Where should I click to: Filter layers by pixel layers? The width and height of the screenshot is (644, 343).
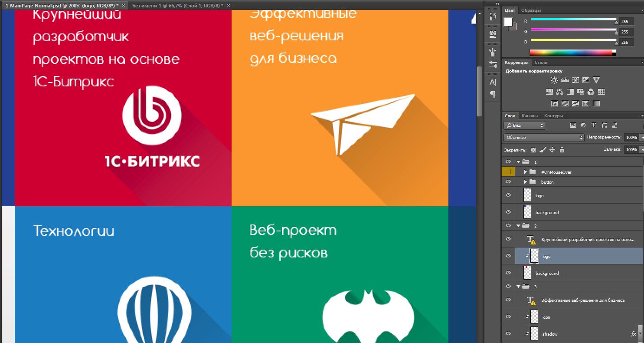[573, 125]
